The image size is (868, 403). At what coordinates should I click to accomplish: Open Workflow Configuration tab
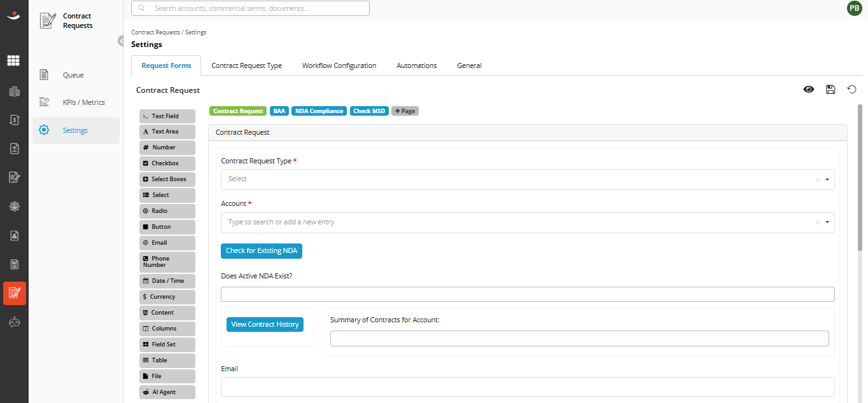click(x=339, y=65)
